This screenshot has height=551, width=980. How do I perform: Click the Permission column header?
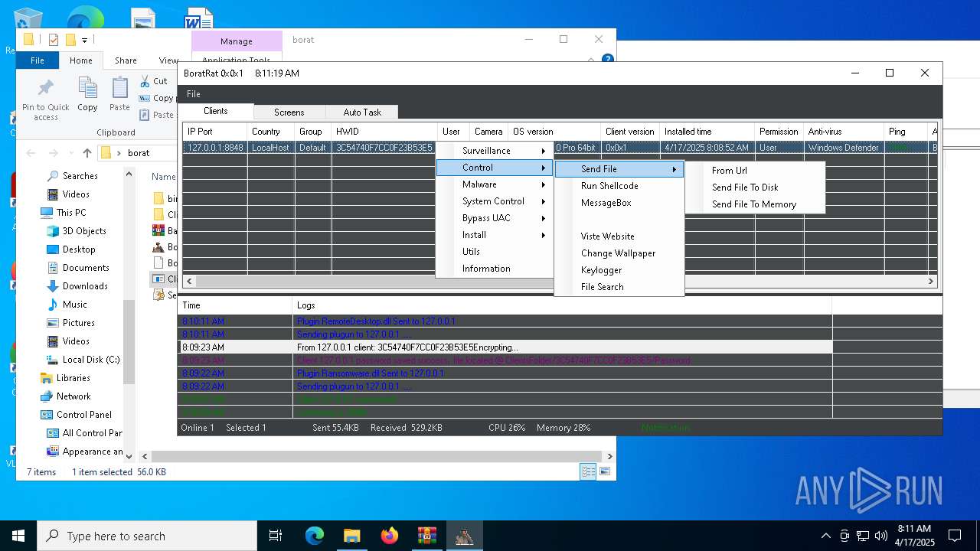(779, 132)
